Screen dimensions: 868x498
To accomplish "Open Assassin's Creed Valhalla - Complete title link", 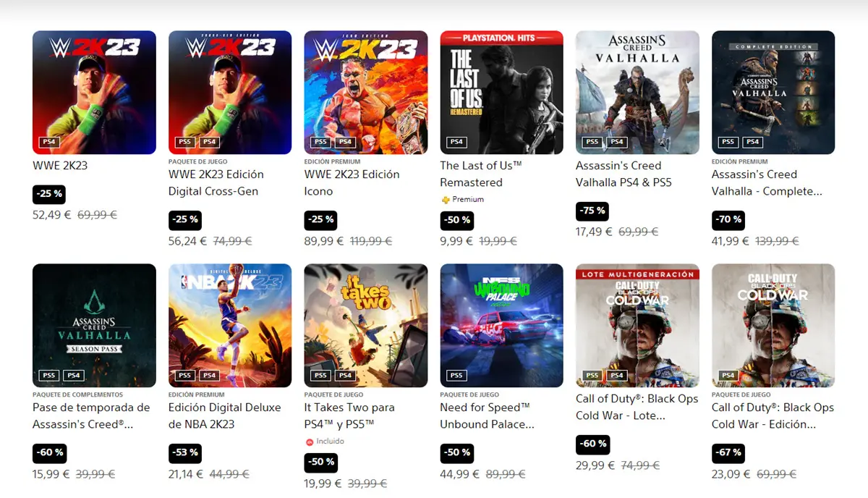I will [767, 182].
